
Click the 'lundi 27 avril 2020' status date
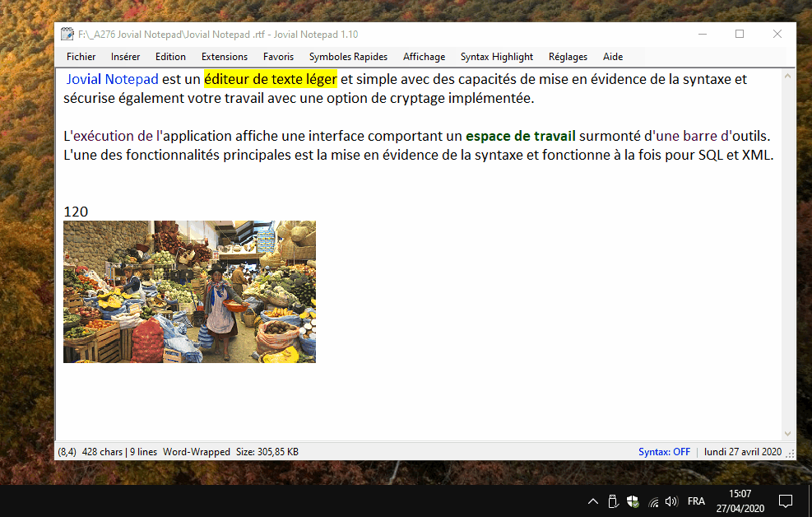pyautogui.click(x=743, y=452)
